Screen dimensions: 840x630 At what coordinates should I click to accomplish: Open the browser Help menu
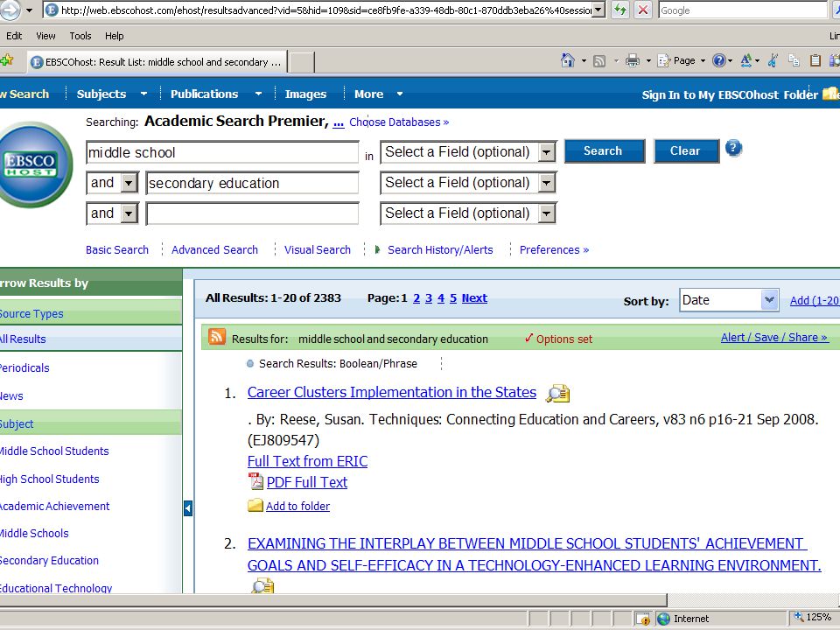coord(114,36)
